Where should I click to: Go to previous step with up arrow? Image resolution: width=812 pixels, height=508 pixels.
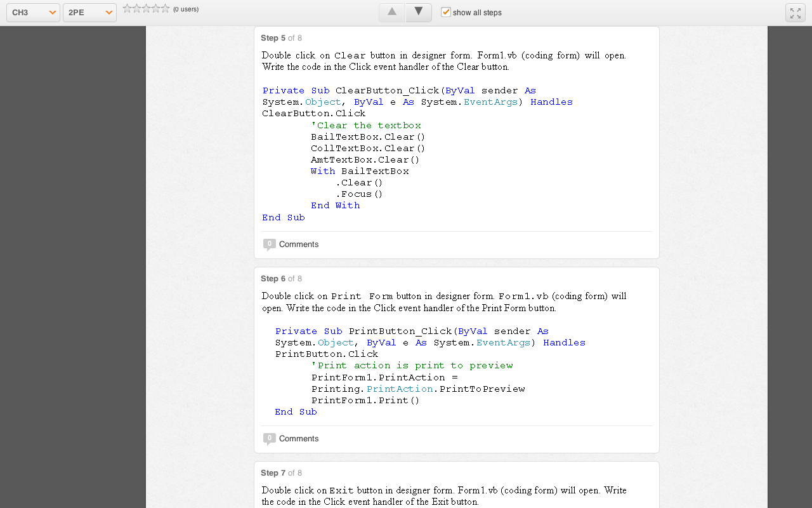(392, 12)
